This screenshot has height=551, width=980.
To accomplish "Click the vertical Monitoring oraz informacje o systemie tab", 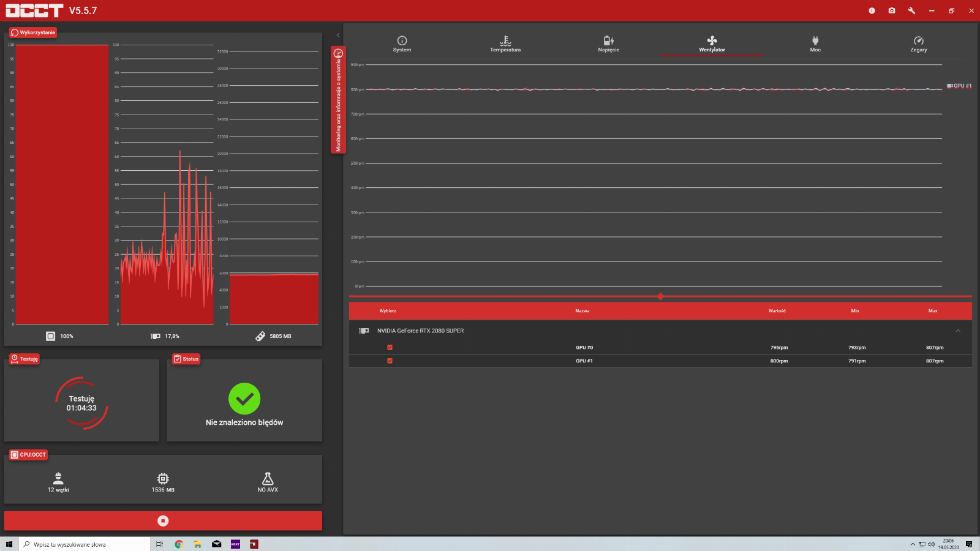I will point(338,99).
